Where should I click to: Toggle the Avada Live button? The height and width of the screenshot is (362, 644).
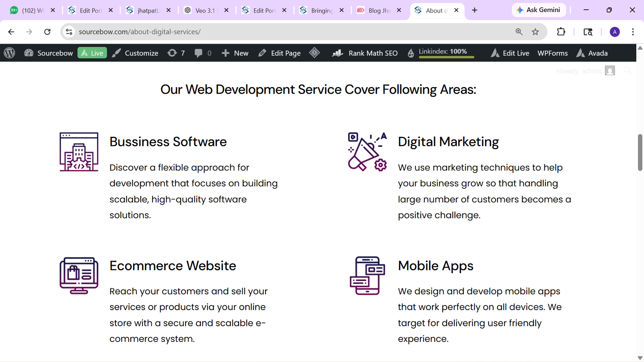pyautogui.click(x=92, y=53)
